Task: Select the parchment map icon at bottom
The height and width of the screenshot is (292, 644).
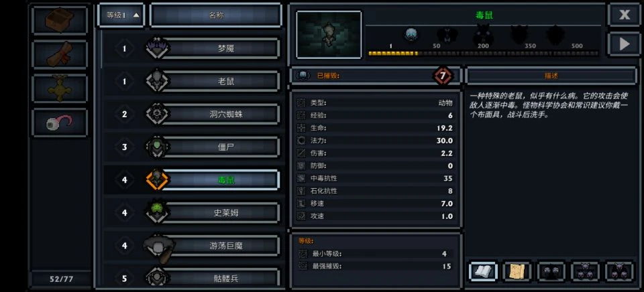Action: [517, 271]
